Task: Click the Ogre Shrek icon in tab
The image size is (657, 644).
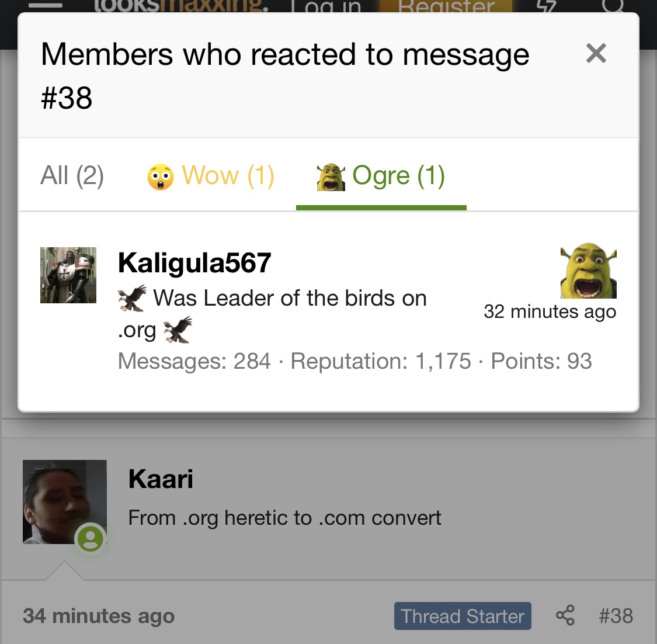Action: 331,177
